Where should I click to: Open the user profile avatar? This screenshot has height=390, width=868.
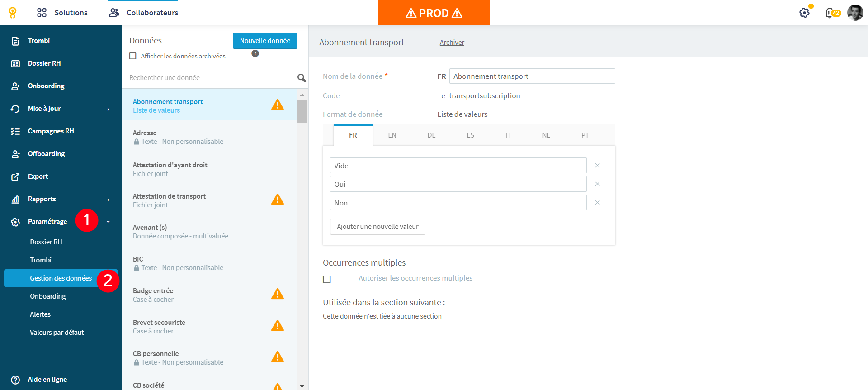click(x=855, y=13)
